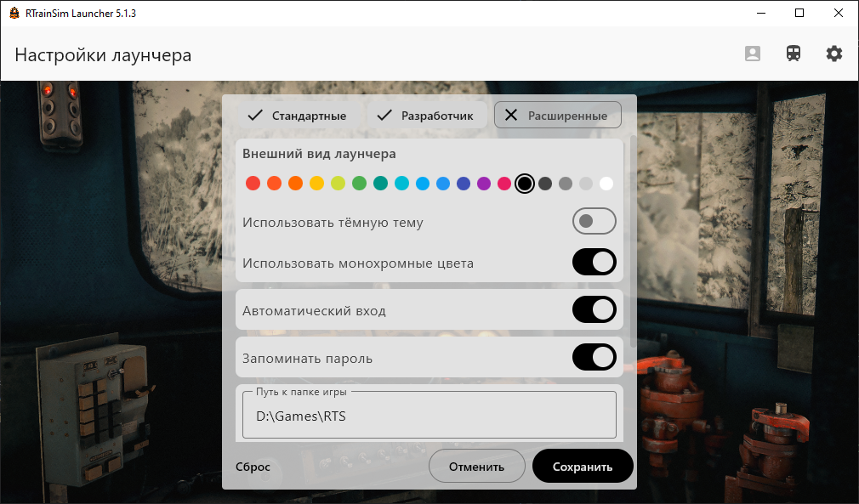Close the RTrainSim Launcher window
The width and height of the screenshot is (859, 504).
[x=839, y=13]
